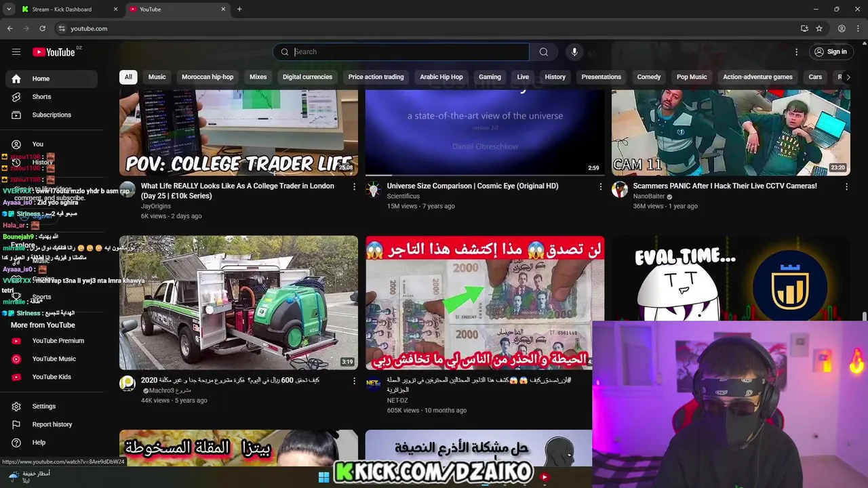Select the Cars filter chip
The width and height of the screenshot is (868, 488).
(815, 77)
